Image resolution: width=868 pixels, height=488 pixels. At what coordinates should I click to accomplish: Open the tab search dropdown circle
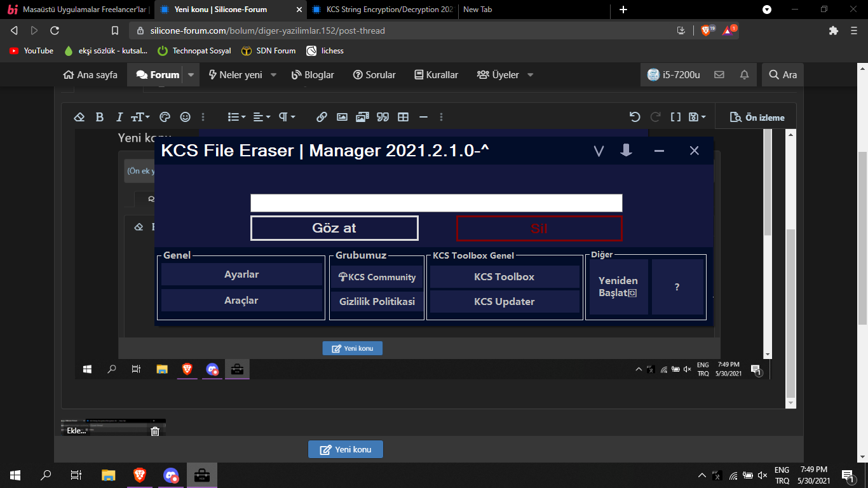coord(767,10)
